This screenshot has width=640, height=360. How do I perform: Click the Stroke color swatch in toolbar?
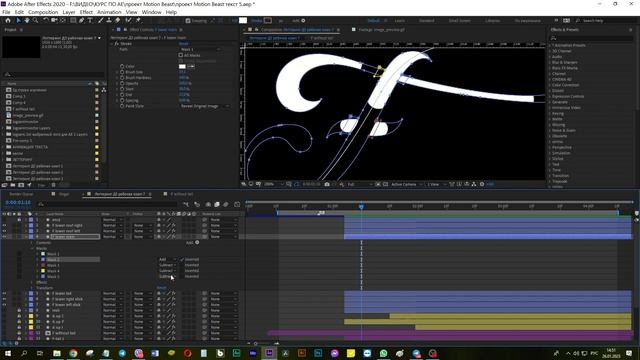pos(268,20)
